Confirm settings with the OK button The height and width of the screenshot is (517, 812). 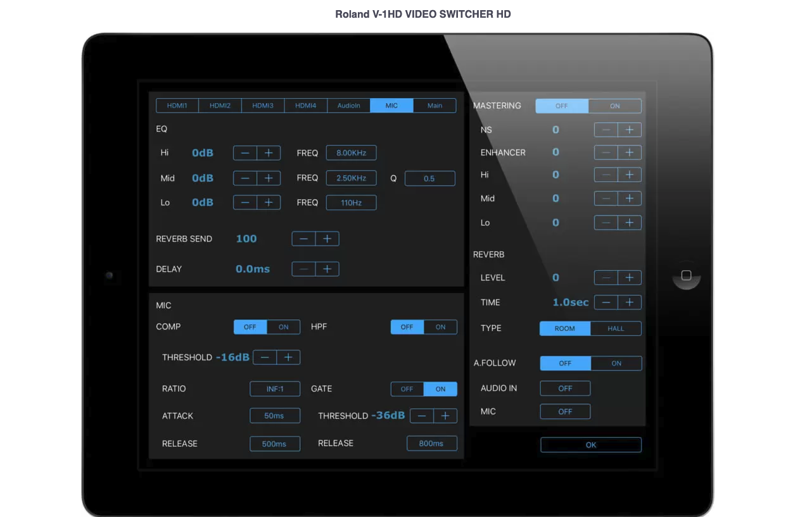click(x=591, y=445)
